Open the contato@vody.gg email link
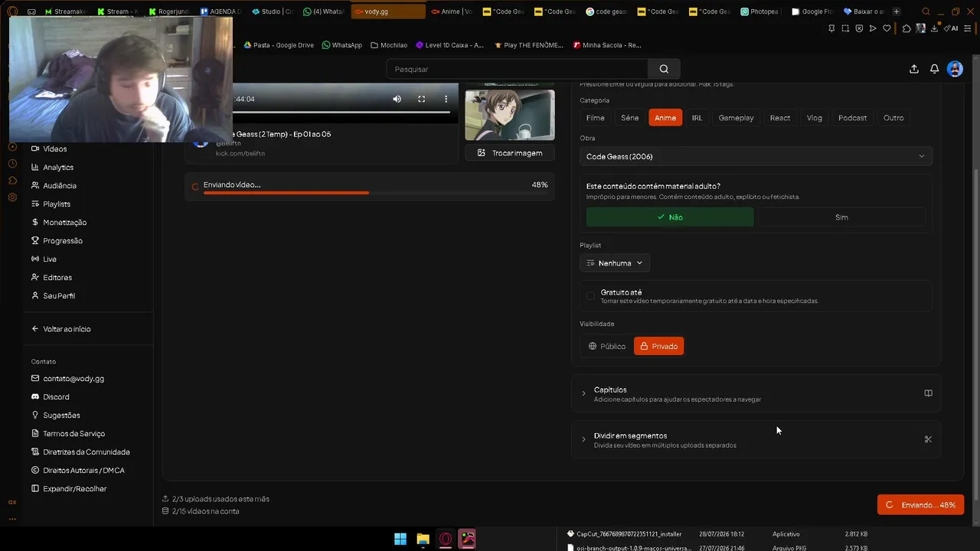The width and height of the screenshot is (980, 551). (67, 378)
